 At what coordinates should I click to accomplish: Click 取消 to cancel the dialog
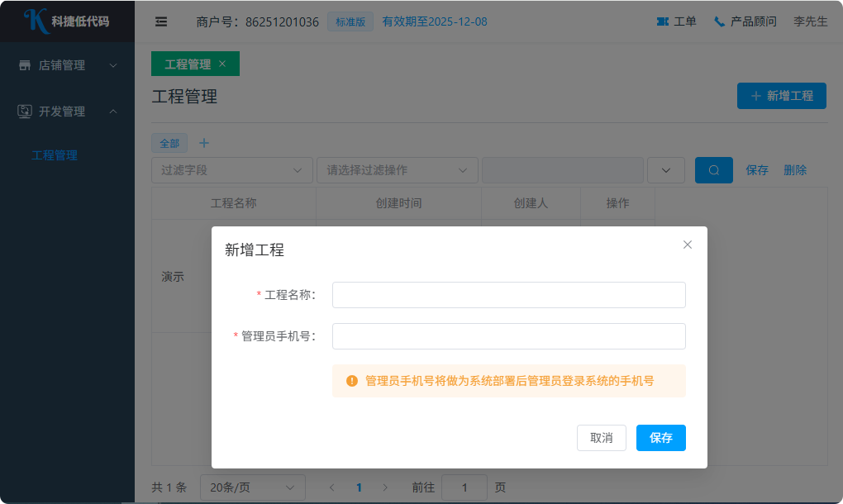pos(601,438)
